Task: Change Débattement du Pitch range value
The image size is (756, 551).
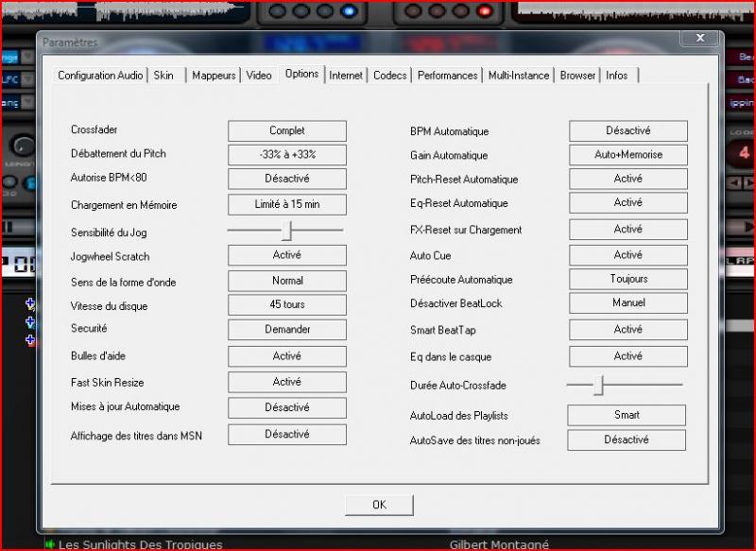Action: 287,155
